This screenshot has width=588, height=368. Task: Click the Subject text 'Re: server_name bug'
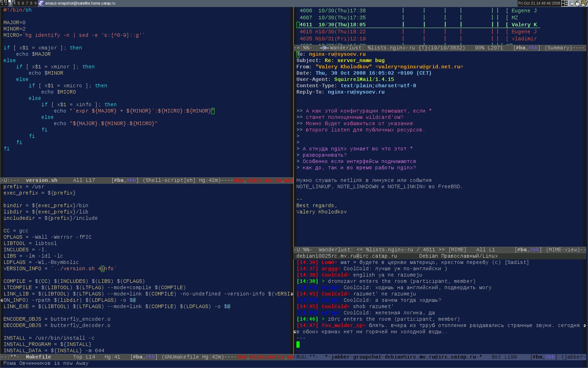[x=355, y=61]
